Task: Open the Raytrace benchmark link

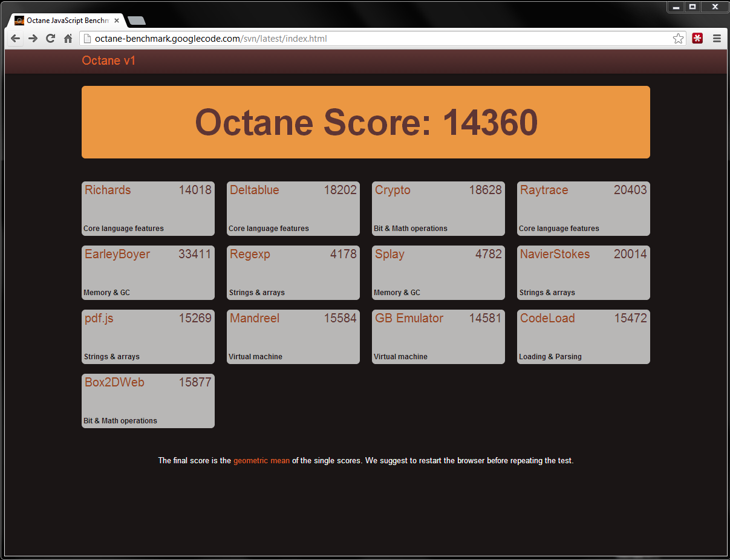Action: click(544, 190)
